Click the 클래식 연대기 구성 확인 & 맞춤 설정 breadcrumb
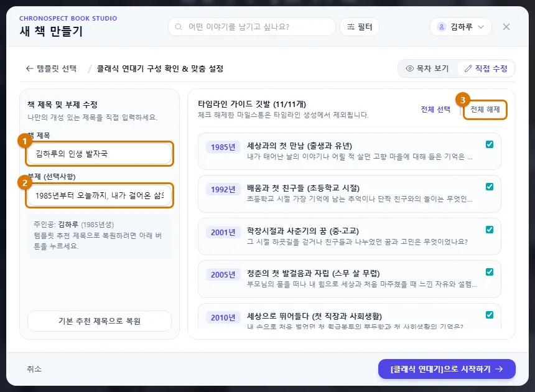The height and width of the screenshot is (392, 535). click(160, 68)
